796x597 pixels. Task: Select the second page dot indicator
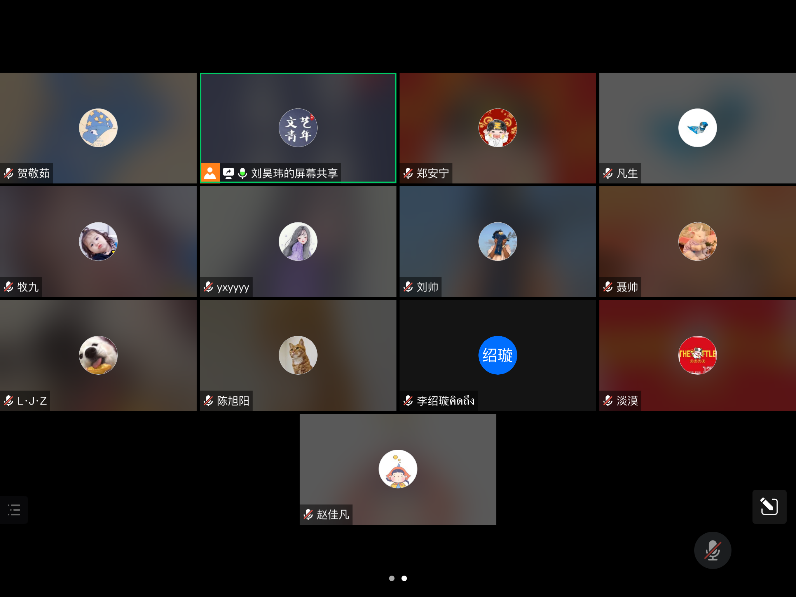click(404, 578)
